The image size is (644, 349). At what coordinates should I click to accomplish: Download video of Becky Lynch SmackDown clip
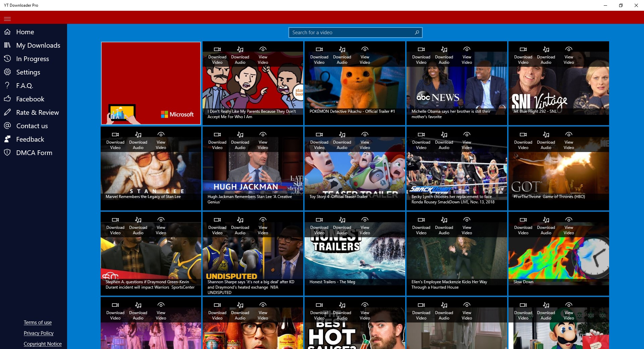tap(421, 141)
